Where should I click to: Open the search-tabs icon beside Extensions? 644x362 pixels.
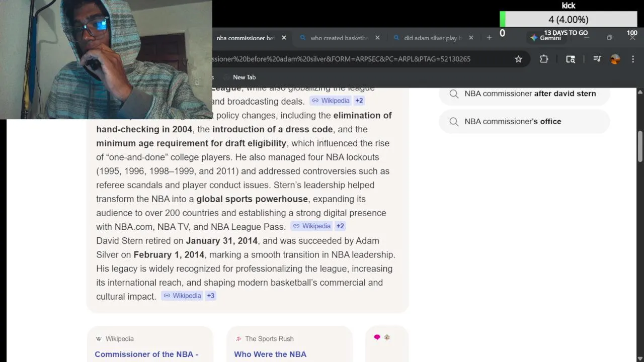point(571,59)
